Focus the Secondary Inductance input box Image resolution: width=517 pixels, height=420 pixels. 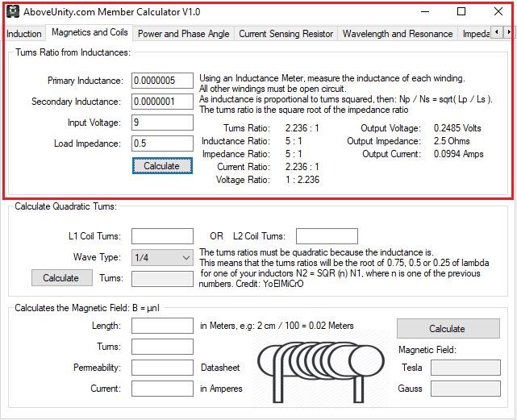pos(162,102)
